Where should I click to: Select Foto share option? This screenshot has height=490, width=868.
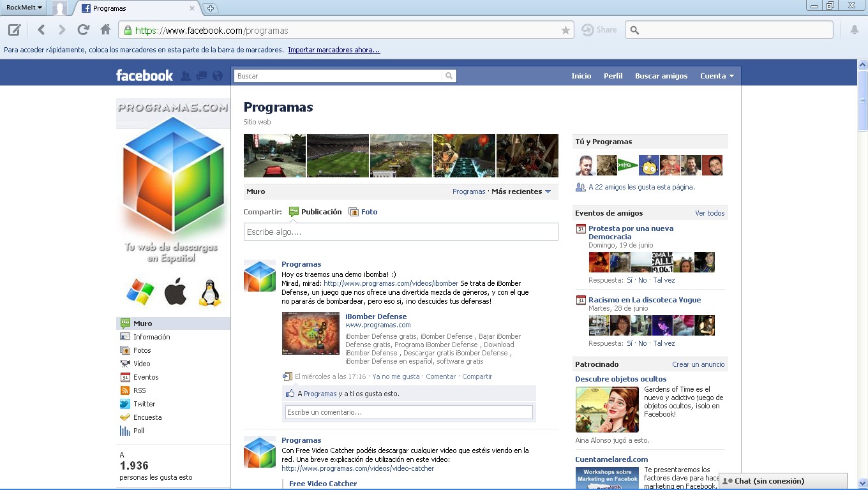[x=363, y=212]
